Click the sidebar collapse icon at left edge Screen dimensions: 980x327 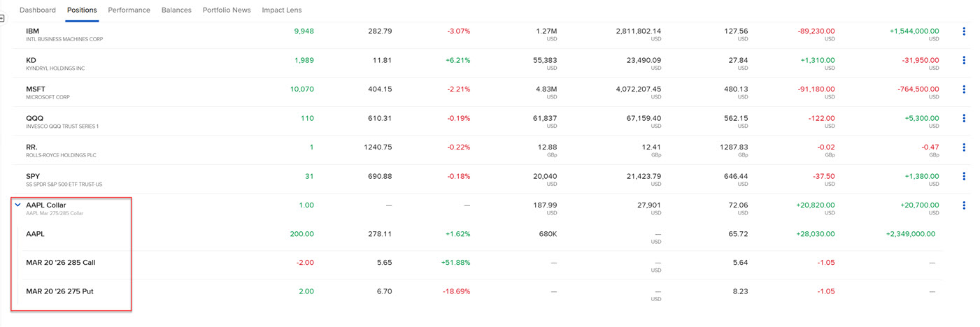pyautogui.click(x=3, y=19)
